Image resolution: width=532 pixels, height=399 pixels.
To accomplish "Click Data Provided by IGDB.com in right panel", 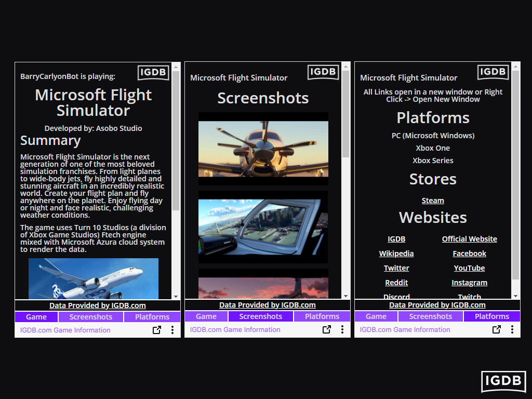I will [x=437, y=304].
